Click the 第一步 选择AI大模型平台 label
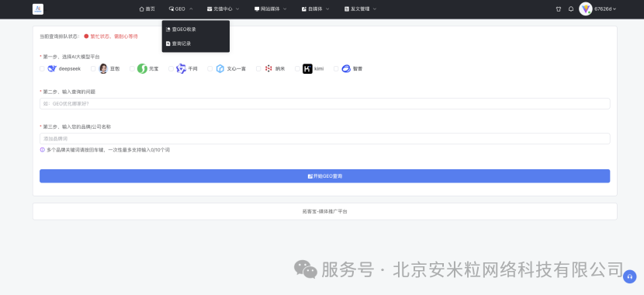Viewport: 644px width, 295px height. click(x=71, y=57)
